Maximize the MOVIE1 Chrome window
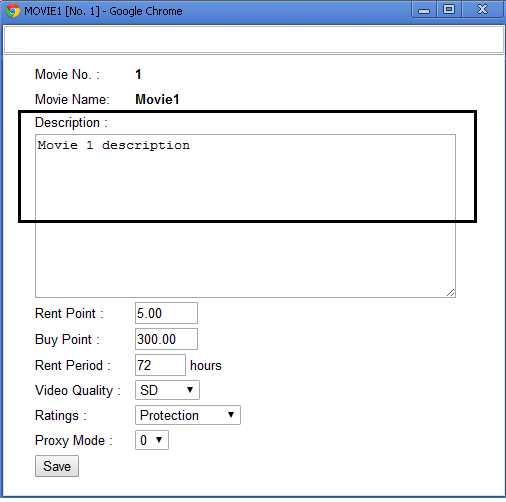 449,10
